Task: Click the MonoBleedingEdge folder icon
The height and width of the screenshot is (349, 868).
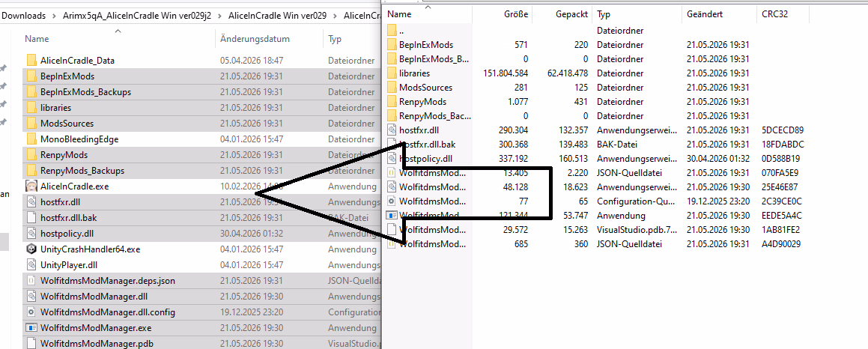Action: click(31, 139)
